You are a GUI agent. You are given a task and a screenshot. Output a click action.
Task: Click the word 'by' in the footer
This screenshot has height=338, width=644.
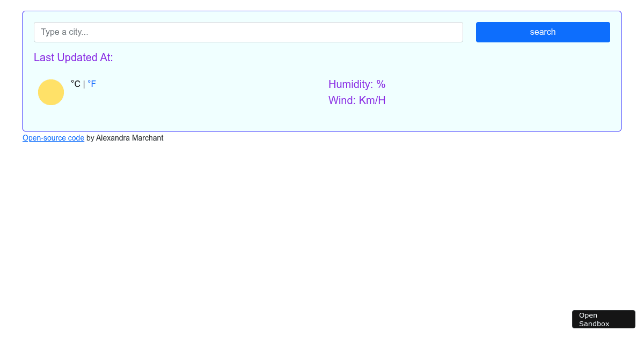pos(90,138)
